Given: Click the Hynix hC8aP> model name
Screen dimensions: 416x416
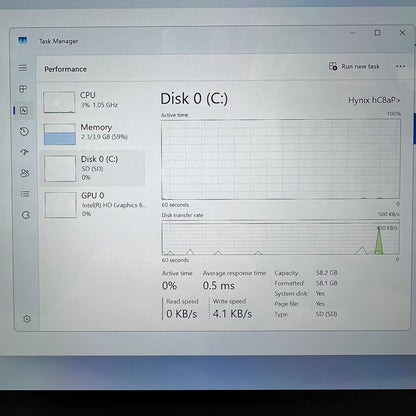Looking at the screenshot, I should [x=374, y=100].
